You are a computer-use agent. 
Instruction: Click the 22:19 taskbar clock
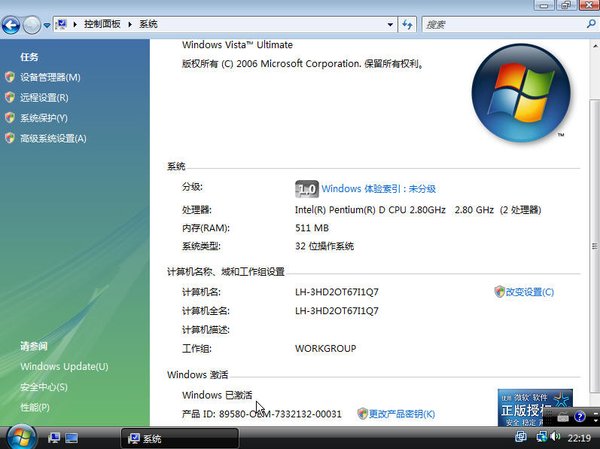click(579, 438)
